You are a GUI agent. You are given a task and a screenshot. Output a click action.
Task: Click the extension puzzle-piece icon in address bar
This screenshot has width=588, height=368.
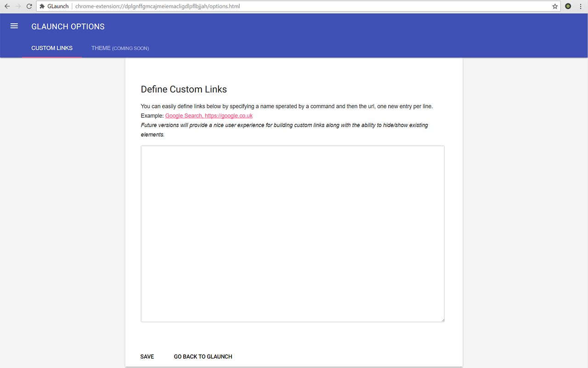click(x=42, y=6)
